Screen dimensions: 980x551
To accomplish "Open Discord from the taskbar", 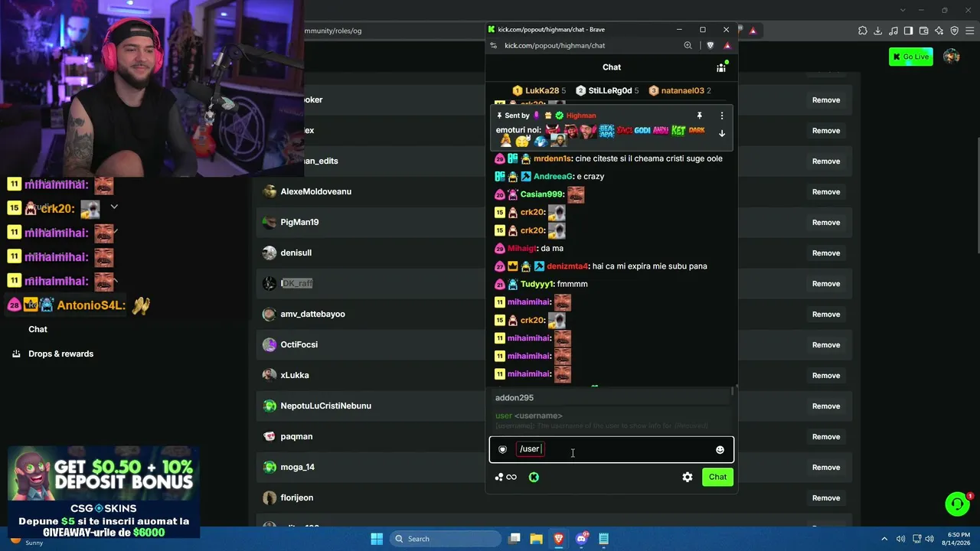I will pos(581,539).
